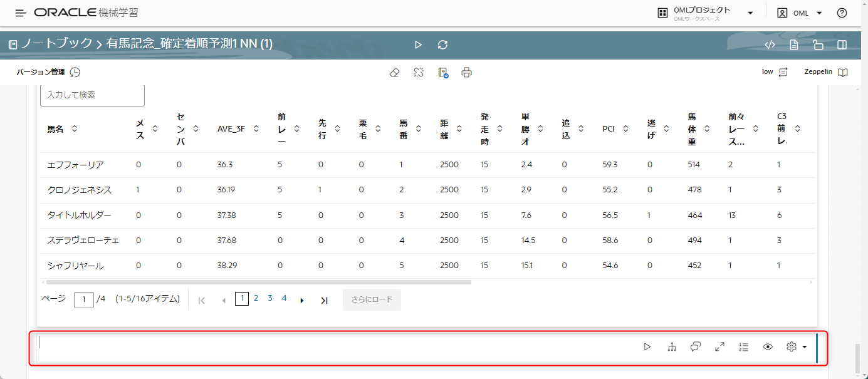Sort table by 追込 column

[581, 129]
